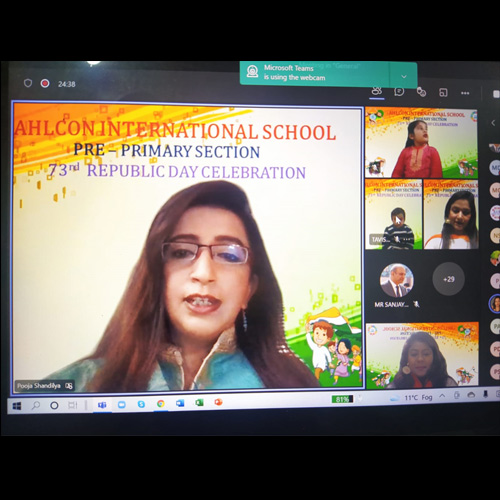Open the Windows Start menu

coord(17,406)
